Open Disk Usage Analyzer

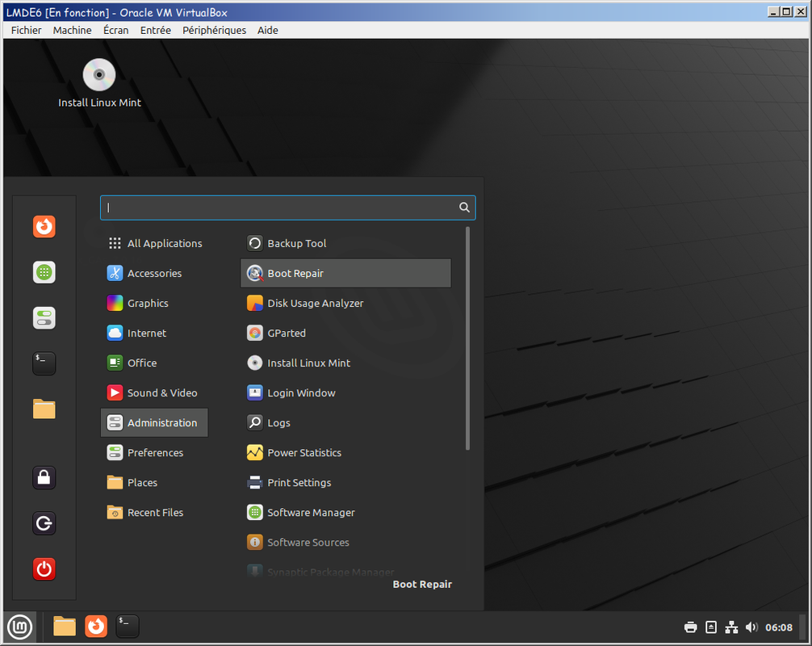click(346, 303)
